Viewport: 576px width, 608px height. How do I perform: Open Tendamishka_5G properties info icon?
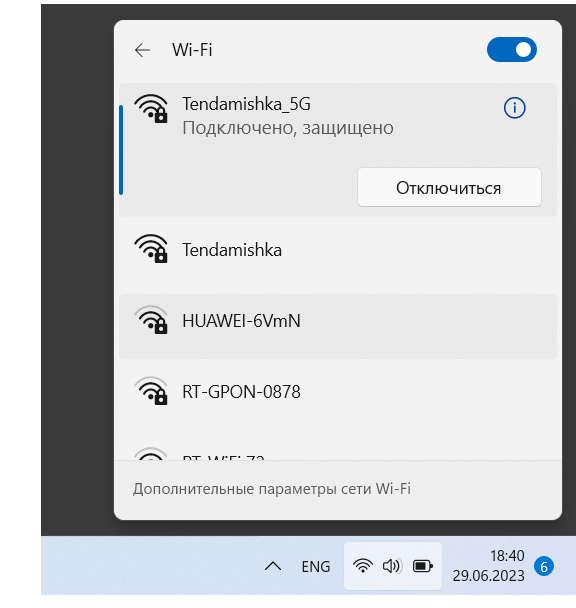tap(514, 108)
